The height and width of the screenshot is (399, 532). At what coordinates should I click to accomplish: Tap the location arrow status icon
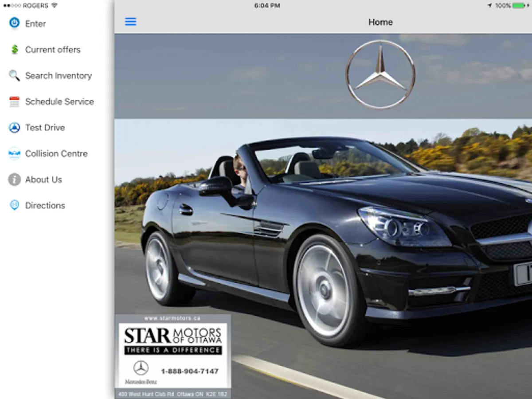click(489, 5)
